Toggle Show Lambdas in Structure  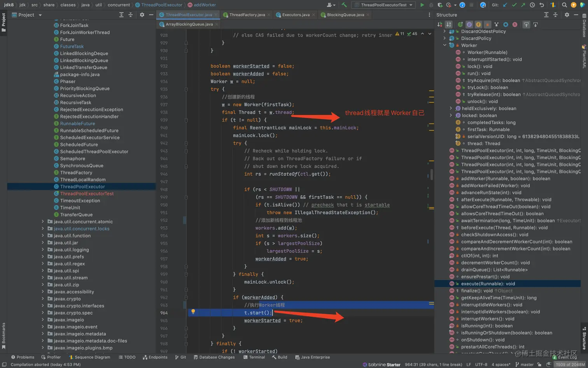[514, 25]
